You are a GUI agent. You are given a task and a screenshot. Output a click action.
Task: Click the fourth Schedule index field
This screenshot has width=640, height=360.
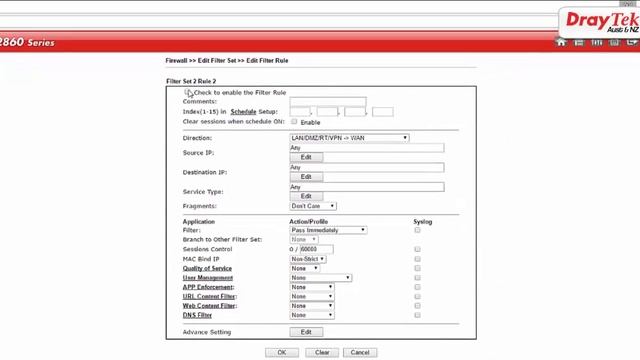tap(382, 112)
